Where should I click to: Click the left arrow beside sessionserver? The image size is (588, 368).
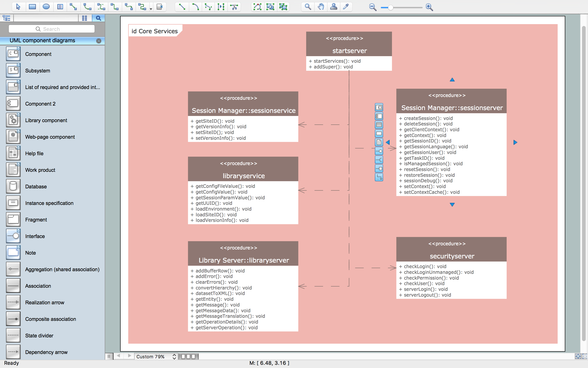point(388,142)
